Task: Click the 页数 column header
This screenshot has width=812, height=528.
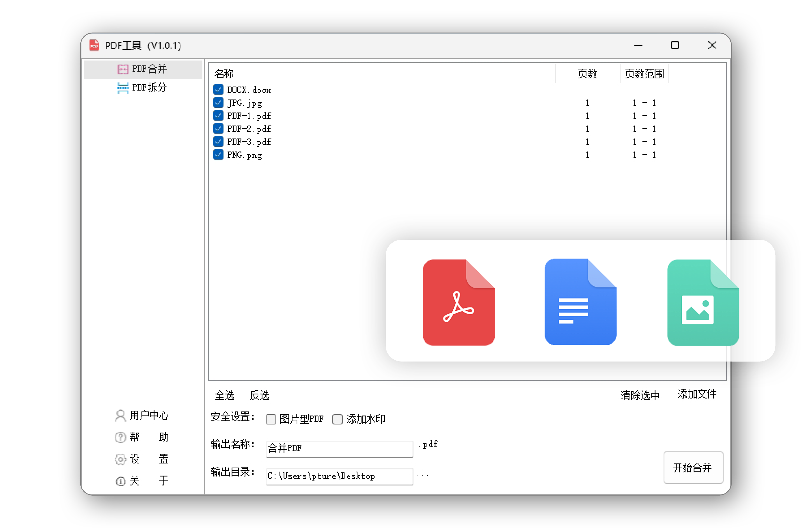Action: click(587, 73)
